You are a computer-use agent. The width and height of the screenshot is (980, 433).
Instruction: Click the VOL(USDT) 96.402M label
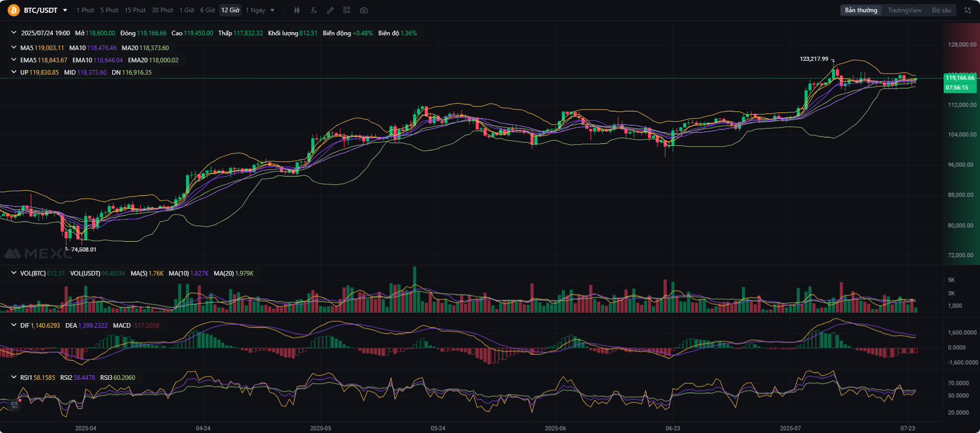click(98, 273)
